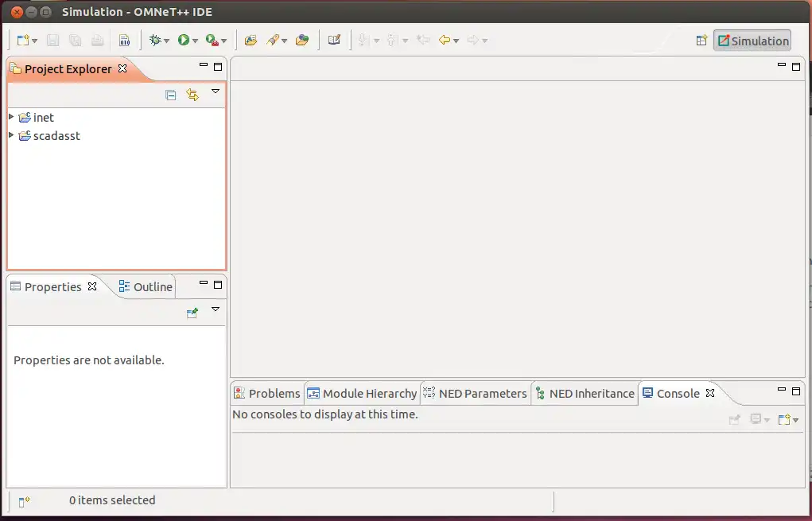Click the Run External Tools icon

point(212,40)
